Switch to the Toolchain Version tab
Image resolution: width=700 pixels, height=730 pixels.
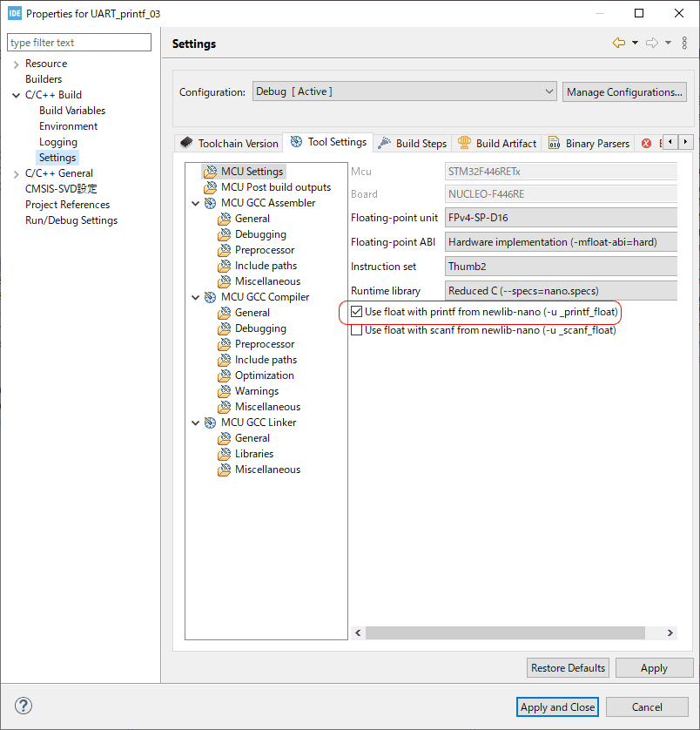229,143
